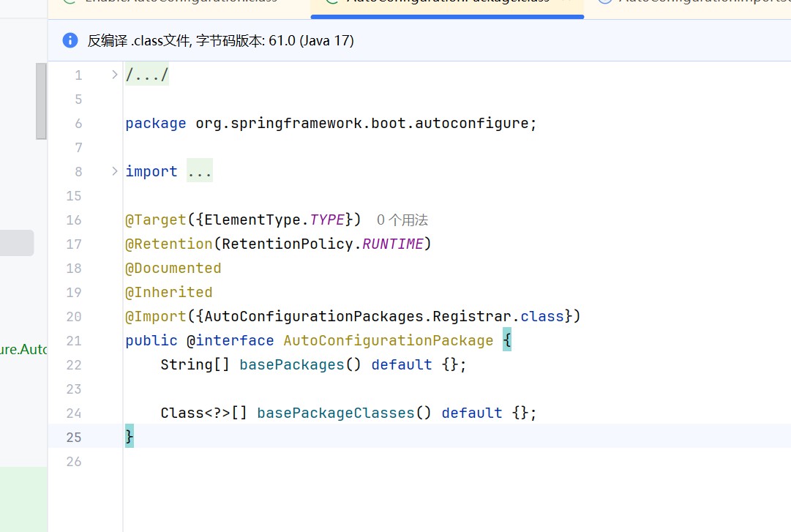This screenshot has height=532, width=791.
Task: Click the folded import ... placeholder
Action: [x=200, y=171]
